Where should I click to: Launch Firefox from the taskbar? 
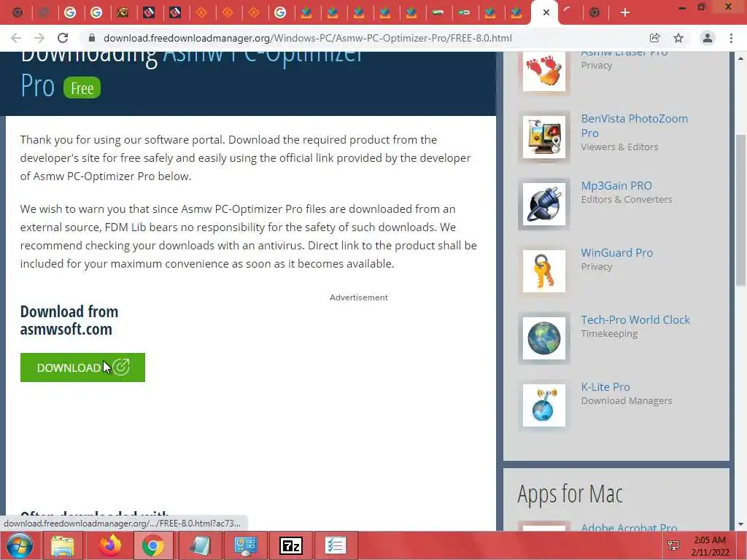(110, 545)
